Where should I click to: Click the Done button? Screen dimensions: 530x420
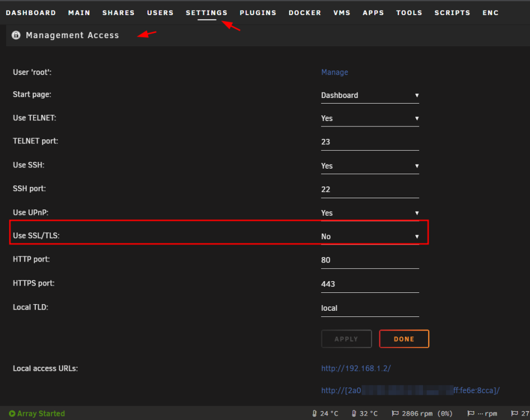(404, 339)
